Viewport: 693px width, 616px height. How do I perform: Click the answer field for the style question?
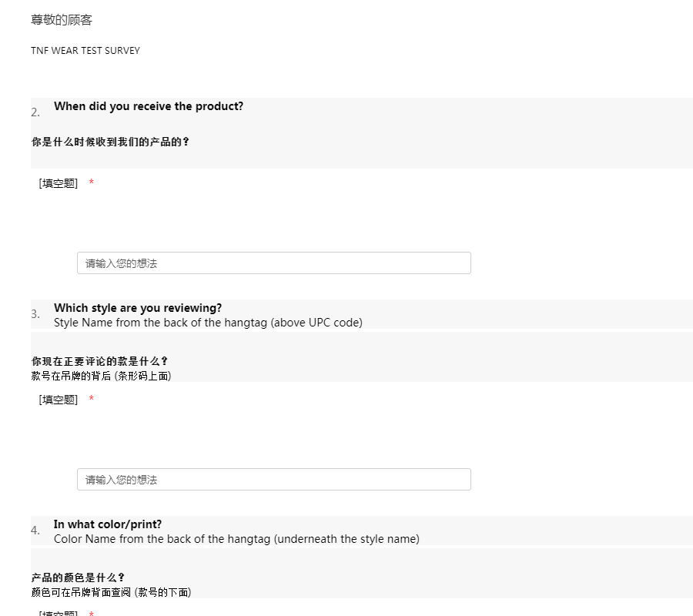pos(273,480)
